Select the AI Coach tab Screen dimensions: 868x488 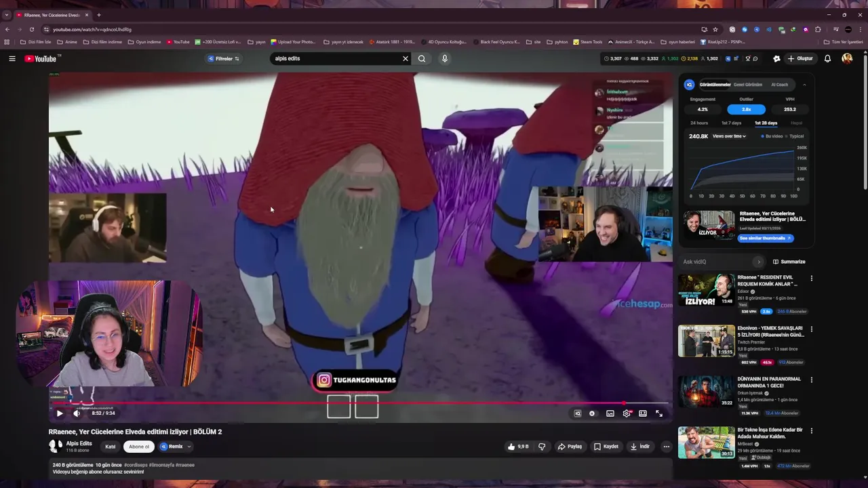click(x=780, y=85)
